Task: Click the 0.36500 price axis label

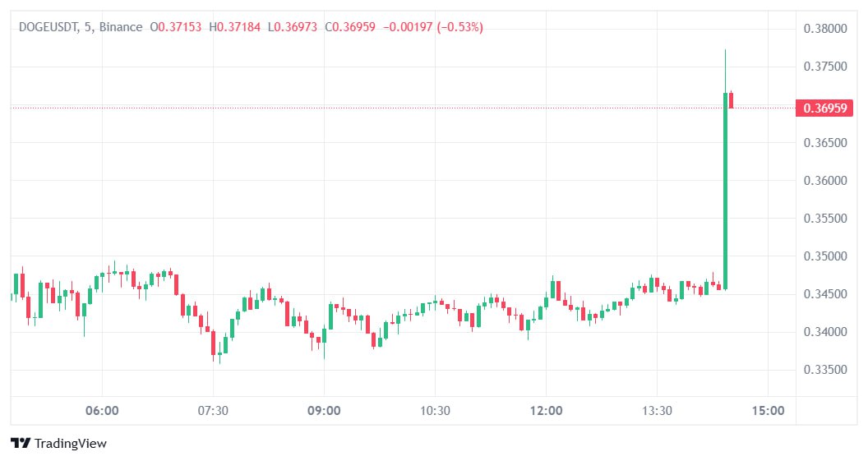Action: 824,143
